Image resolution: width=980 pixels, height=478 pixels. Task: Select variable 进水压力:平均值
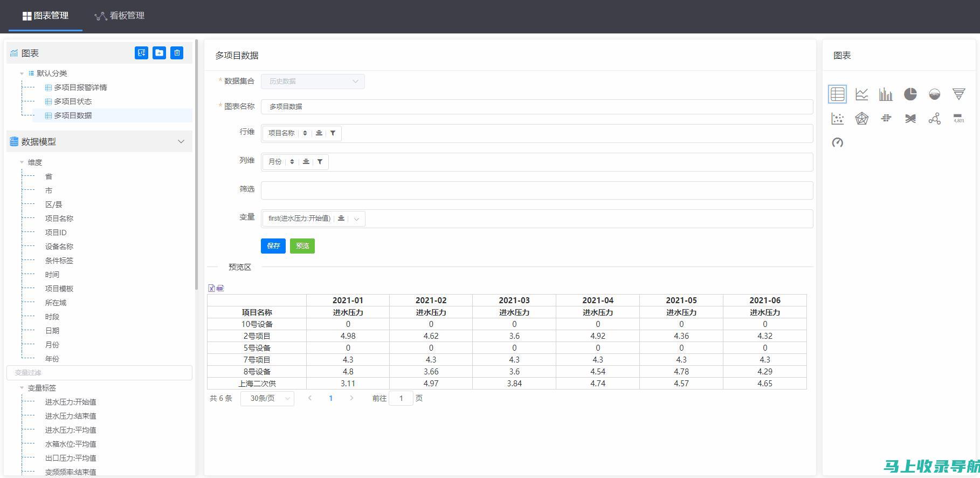(x=71, y=430)
